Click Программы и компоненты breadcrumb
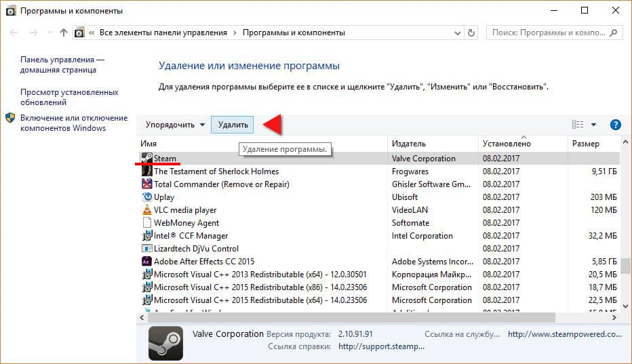Screen dimensions: 632x364 click(294, 33)
